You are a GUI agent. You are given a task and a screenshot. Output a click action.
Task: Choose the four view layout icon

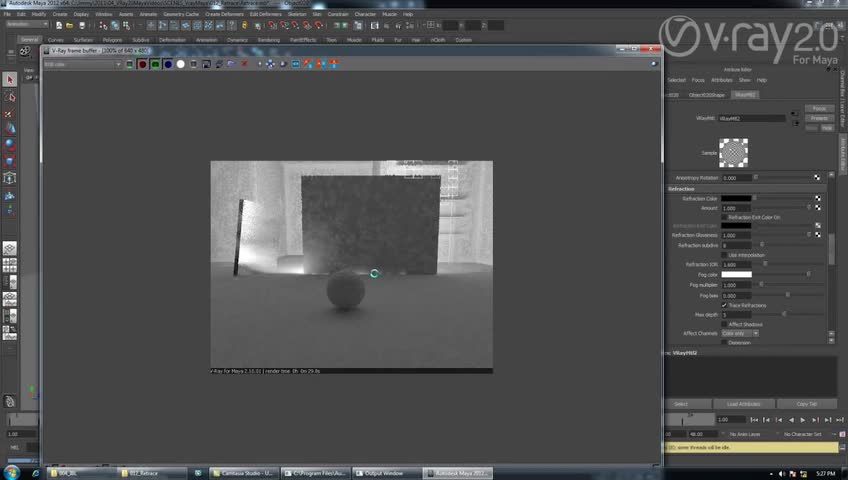[x=10, y=265]
